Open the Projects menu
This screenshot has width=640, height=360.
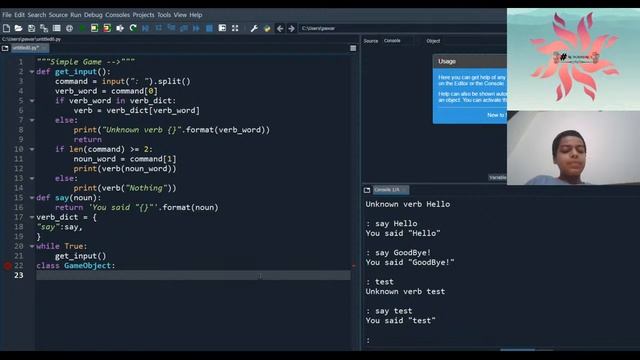coord(144,15)
